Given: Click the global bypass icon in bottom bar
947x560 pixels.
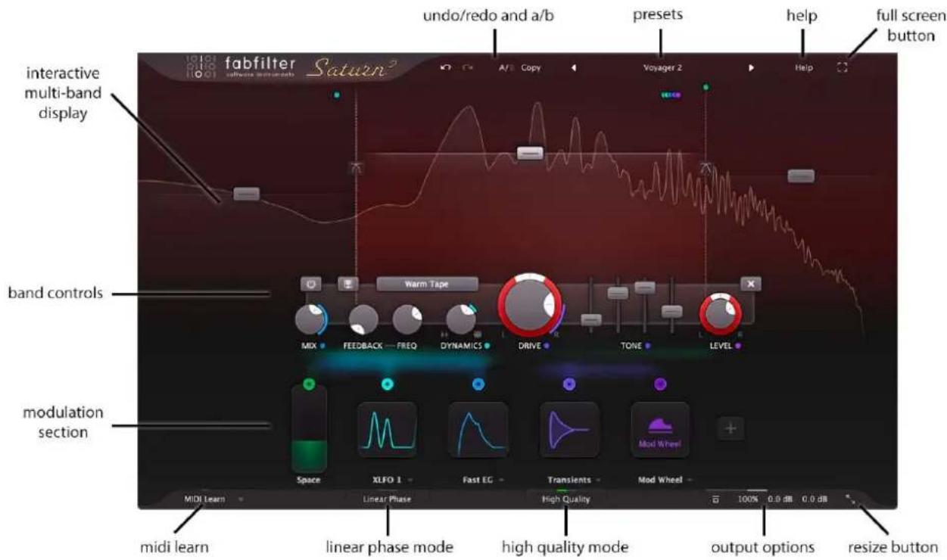Looking at the screenshot, I should point(716,499).
